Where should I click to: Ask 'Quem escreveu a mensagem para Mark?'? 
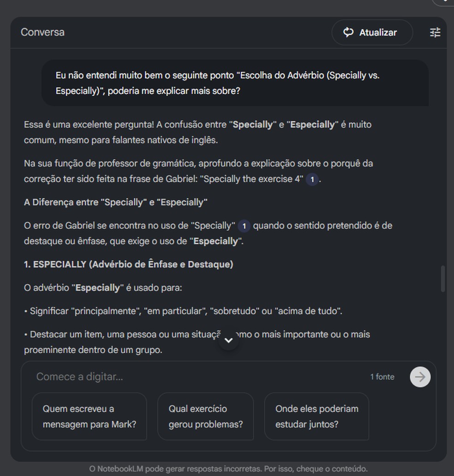click(90, 416)
